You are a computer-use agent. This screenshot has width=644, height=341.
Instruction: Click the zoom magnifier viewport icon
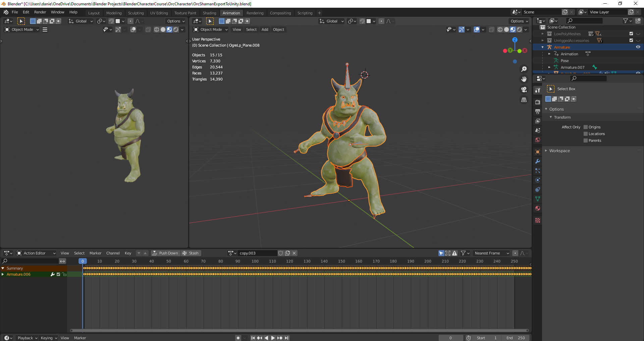[x=524, y=69]
